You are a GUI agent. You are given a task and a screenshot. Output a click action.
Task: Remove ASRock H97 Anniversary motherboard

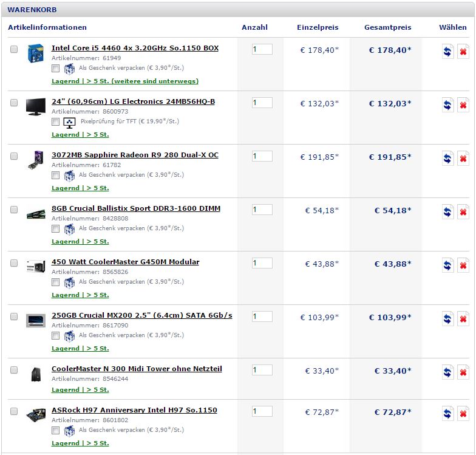[463, 414]
